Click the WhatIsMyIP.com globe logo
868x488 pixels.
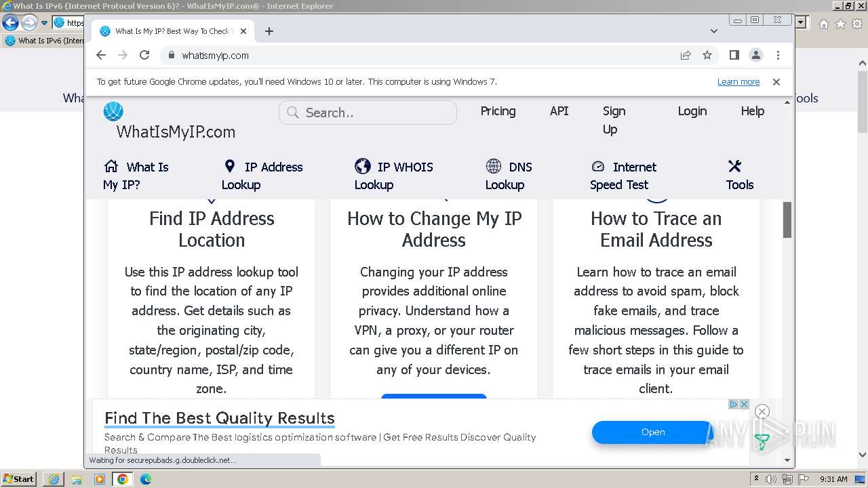click(x=113, y=112)
